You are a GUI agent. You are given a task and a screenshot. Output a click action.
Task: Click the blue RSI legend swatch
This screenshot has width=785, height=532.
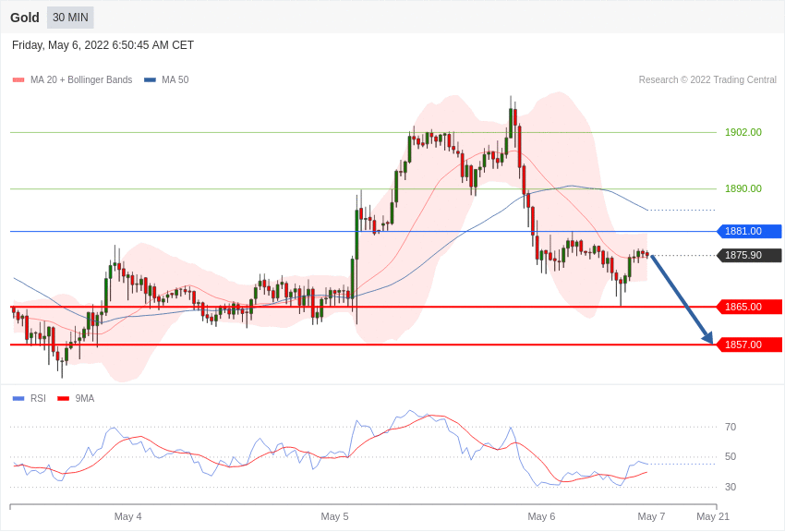18,398
